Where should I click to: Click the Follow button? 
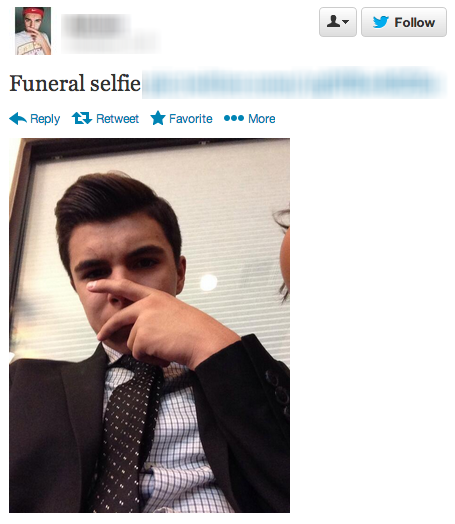click(x=404, y=22)
